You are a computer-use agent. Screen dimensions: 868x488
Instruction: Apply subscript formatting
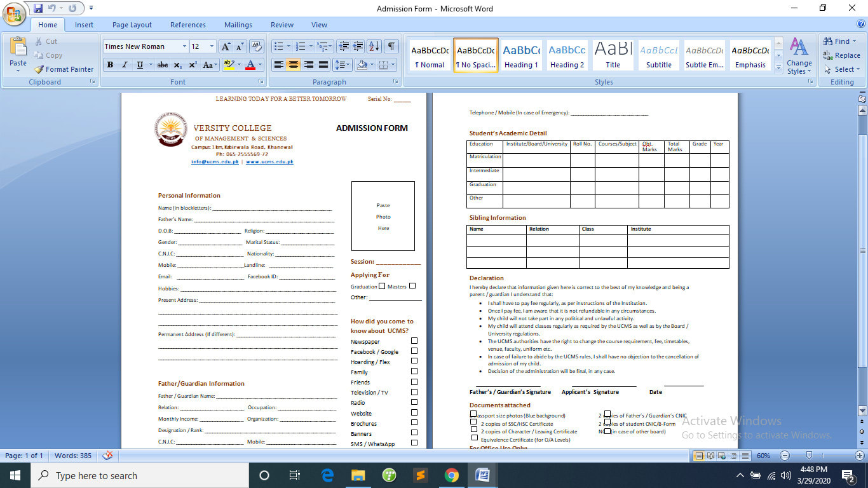click(178, 65)
